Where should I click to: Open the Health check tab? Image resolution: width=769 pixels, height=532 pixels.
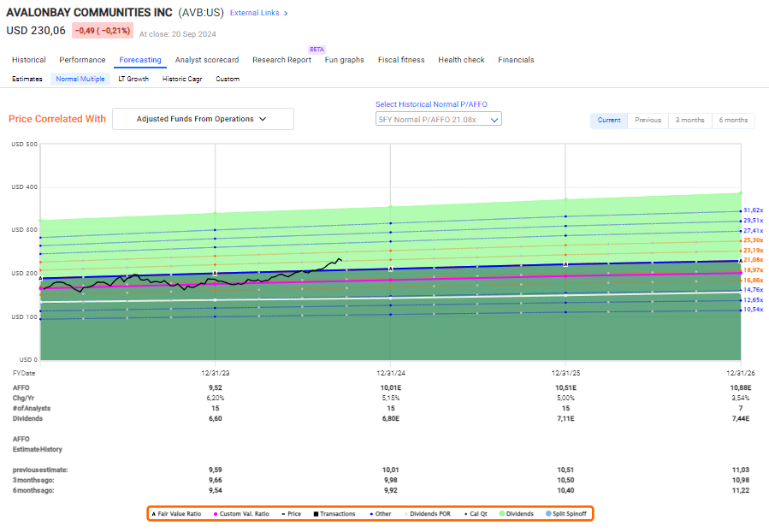click(x=462, y=60)
